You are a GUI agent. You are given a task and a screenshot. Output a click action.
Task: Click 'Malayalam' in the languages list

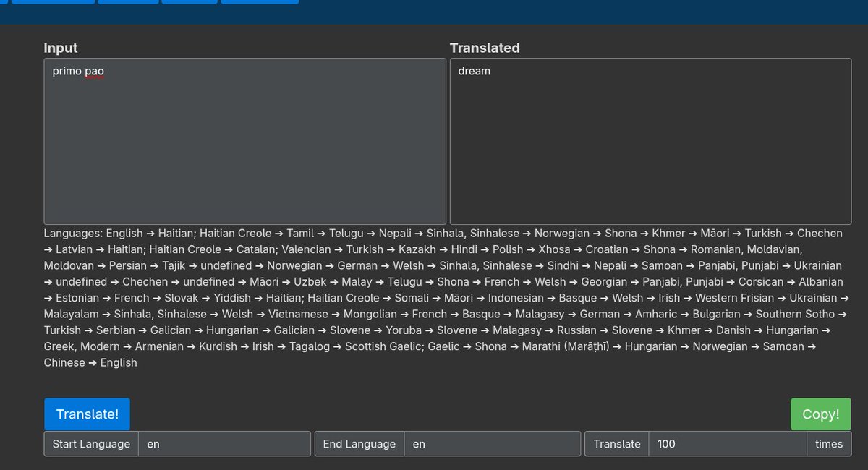tap(72, 314)
